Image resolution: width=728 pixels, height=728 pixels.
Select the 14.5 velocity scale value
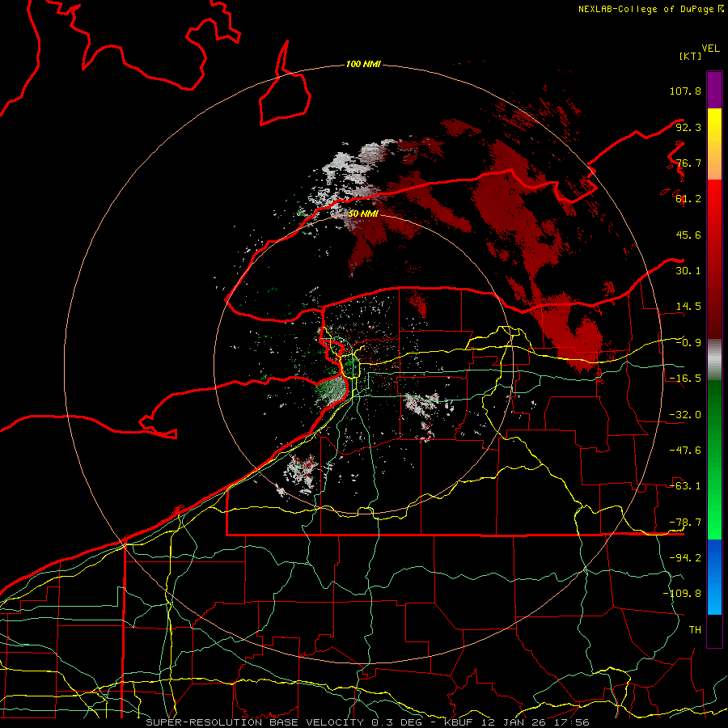[688, 307]
